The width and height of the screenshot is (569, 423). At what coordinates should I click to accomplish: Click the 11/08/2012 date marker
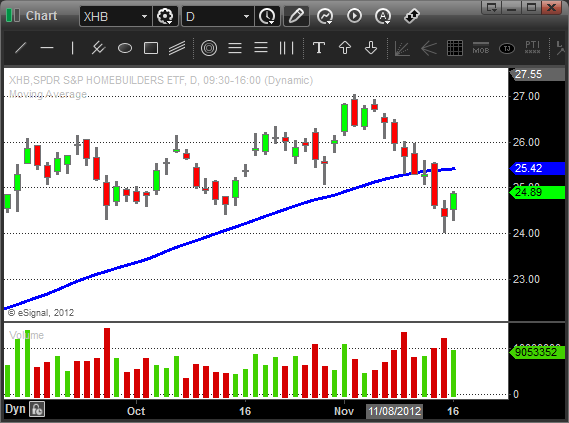click(394, 411)
